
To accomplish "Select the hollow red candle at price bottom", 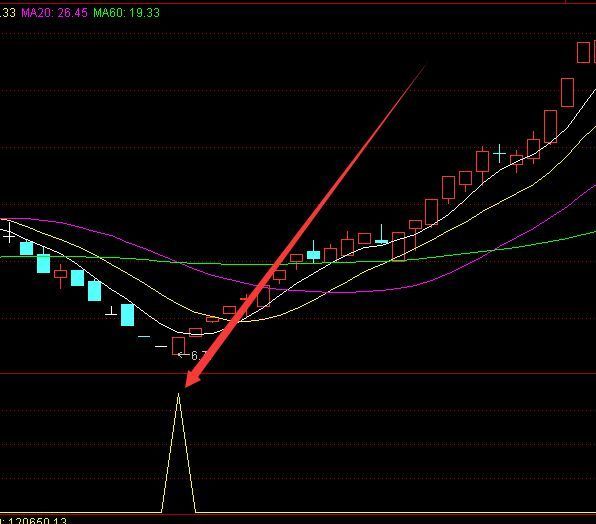I will click(x=178, y=346).
